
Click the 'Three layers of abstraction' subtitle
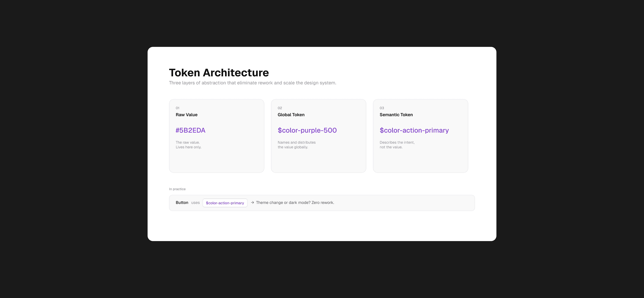(252, 83)
